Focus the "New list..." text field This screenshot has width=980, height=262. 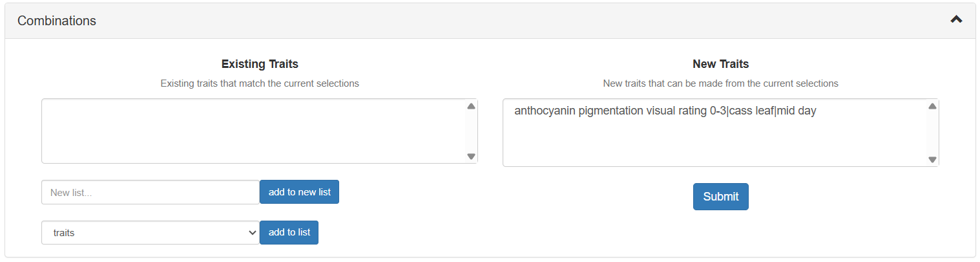pyautogui.click(x=151, y=192)
